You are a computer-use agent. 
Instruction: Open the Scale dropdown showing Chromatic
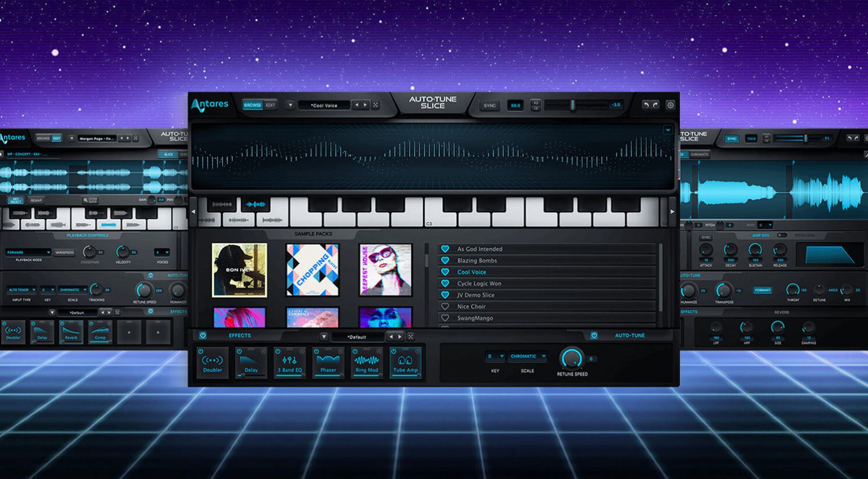[527, 356]
